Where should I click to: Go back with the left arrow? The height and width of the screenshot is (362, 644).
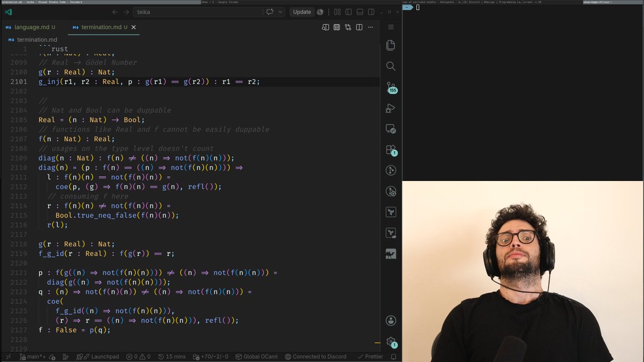click(x=115, y=12)
